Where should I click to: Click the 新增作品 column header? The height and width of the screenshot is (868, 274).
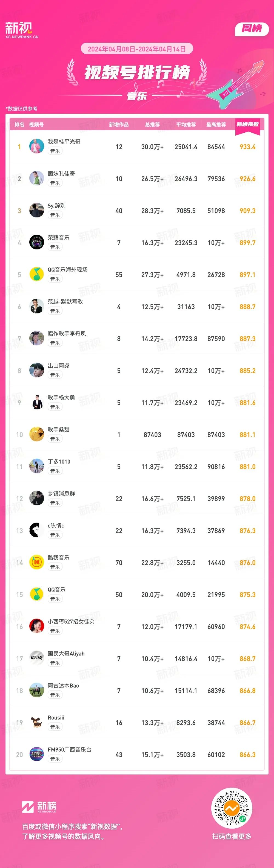[119, 125]
